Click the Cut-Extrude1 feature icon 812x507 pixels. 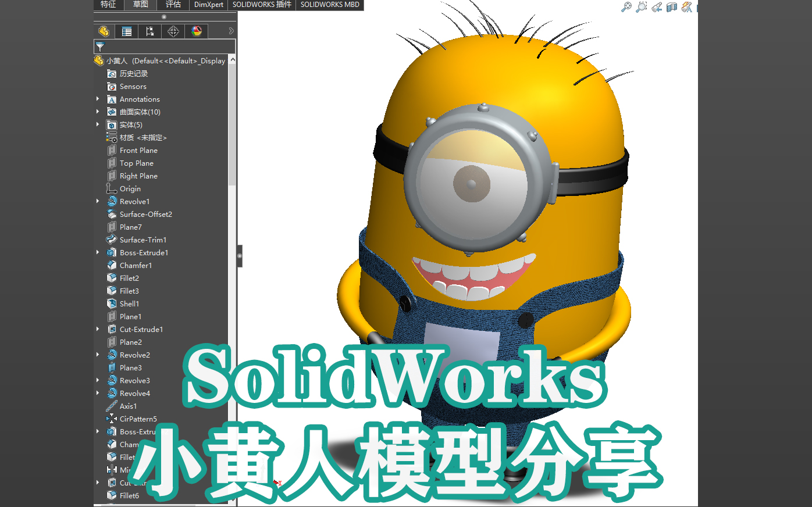(112, 330)
